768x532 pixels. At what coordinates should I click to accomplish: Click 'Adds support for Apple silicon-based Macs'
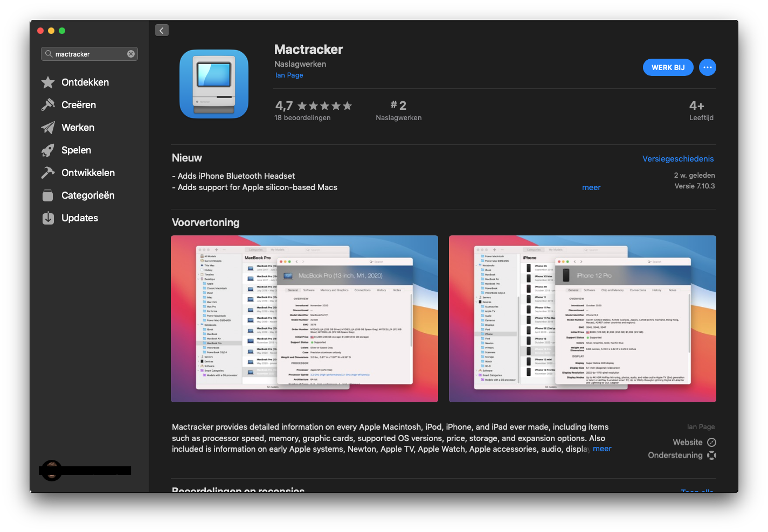click(254, 187)
